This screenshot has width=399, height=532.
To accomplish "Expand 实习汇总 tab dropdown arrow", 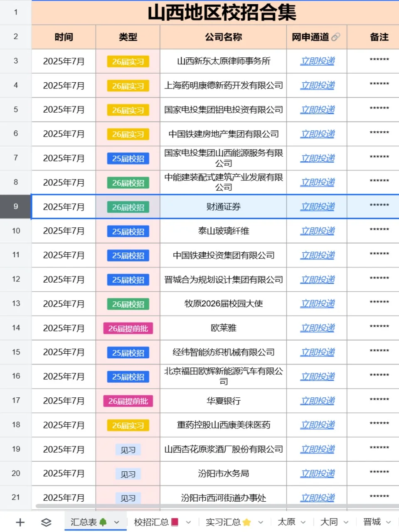I will [x=261, y=522].
